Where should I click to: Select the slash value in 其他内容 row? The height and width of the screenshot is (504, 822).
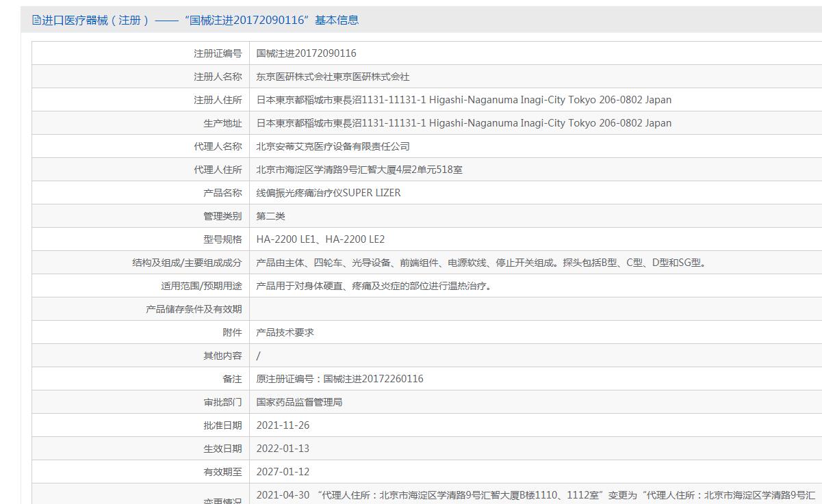tap(259, 356)
